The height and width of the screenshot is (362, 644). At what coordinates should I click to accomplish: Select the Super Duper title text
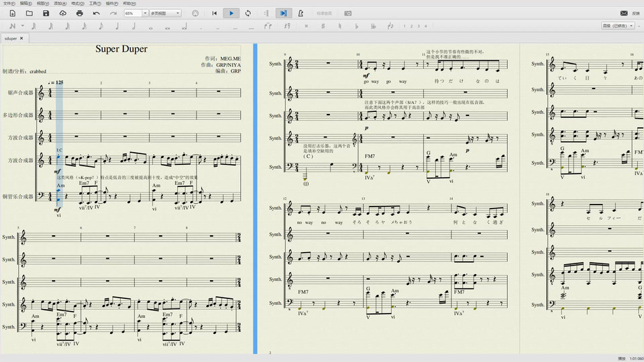point(121,49)
